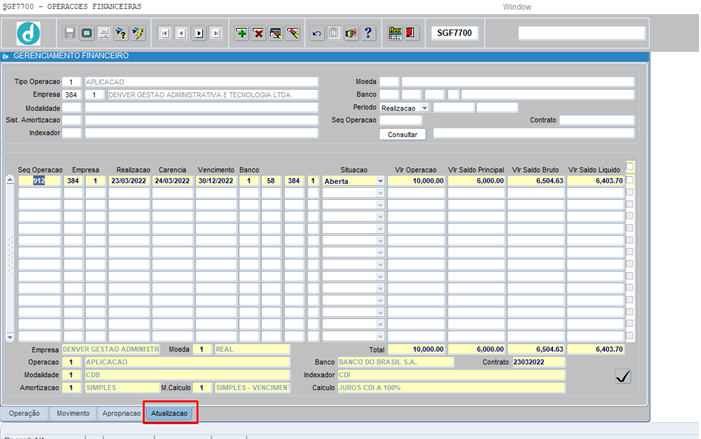Click the undo arrow icon in toolbar
The image size is (701, 439).
(317, 33)
